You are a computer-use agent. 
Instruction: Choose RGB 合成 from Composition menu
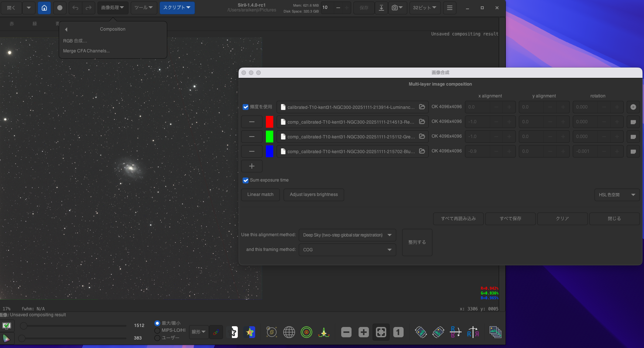(75, 41)
